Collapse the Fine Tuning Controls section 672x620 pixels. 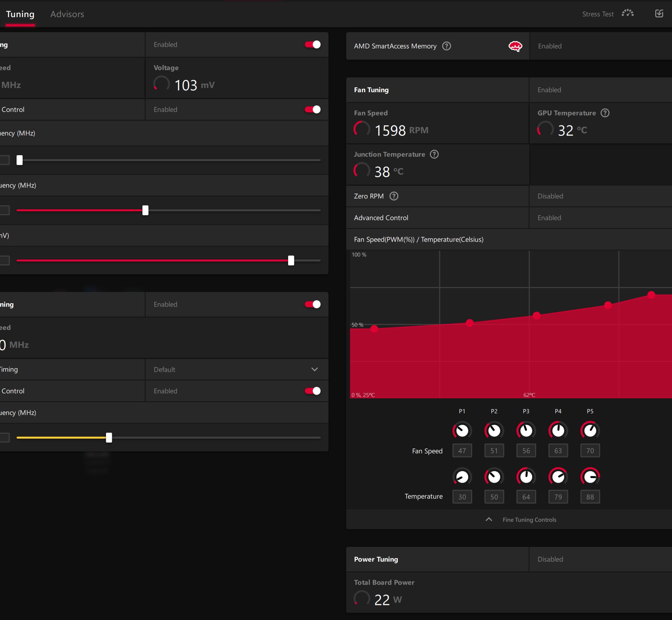pos(489,519)
